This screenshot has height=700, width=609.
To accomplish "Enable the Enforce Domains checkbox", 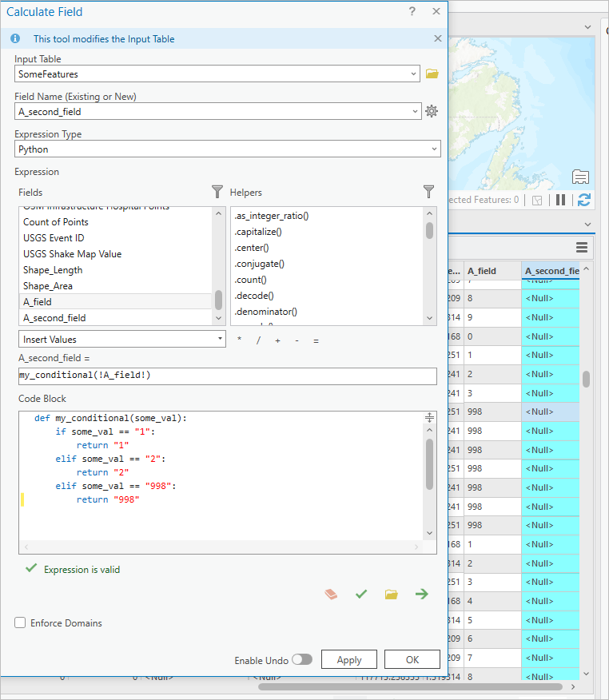I will click(x=21, y=622).
